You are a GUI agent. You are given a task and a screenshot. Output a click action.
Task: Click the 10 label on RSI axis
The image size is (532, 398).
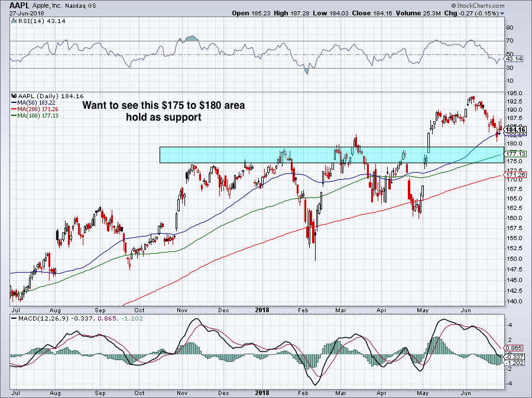pos(510,81)
